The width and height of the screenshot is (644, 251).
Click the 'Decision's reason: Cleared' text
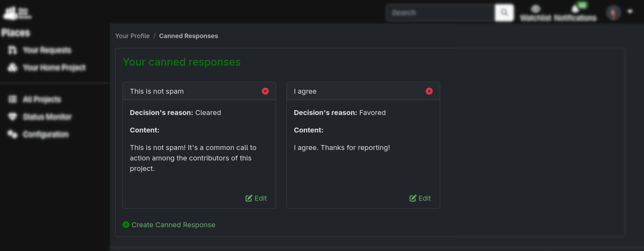point(175,113)
